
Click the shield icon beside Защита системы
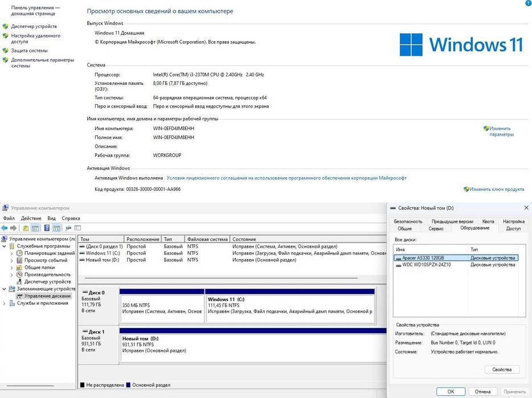click(x=5, y=51)
